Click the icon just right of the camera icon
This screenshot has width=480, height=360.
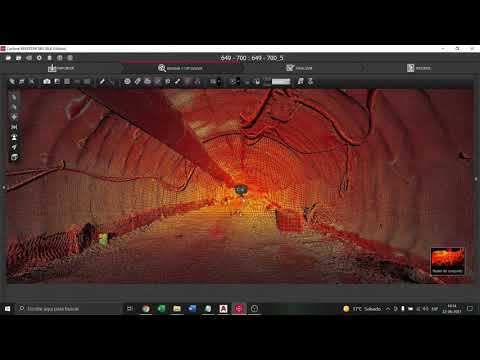(x=57, y=81)
